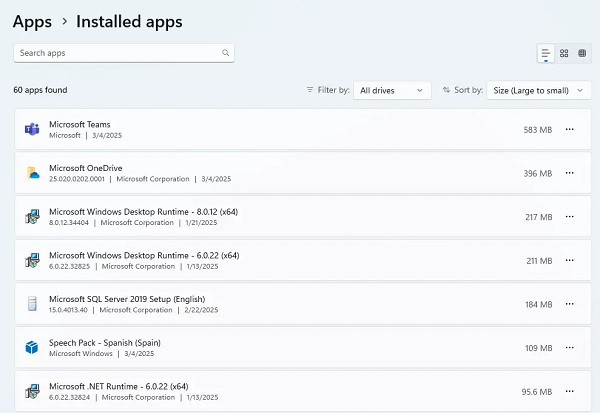Click version number 15.0.4013.40
The image size is (600, 413).
click(x=68, y=310)
